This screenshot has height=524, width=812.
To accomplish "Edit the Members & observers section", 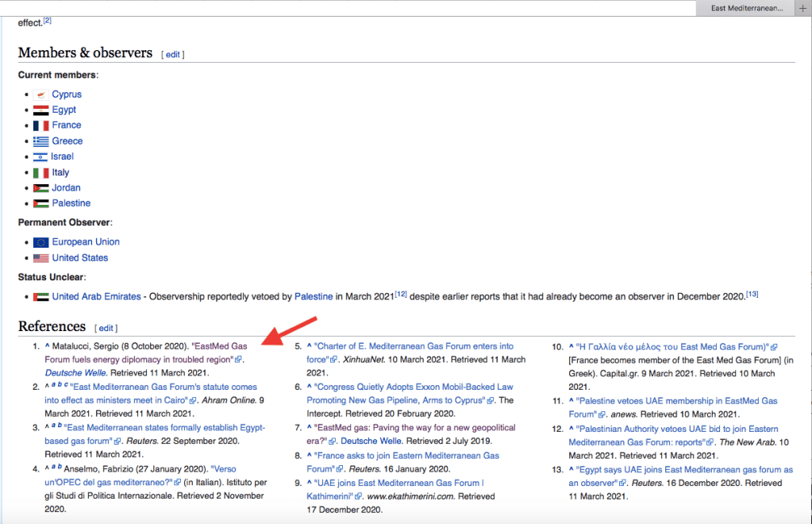I will tap(172, 55).
